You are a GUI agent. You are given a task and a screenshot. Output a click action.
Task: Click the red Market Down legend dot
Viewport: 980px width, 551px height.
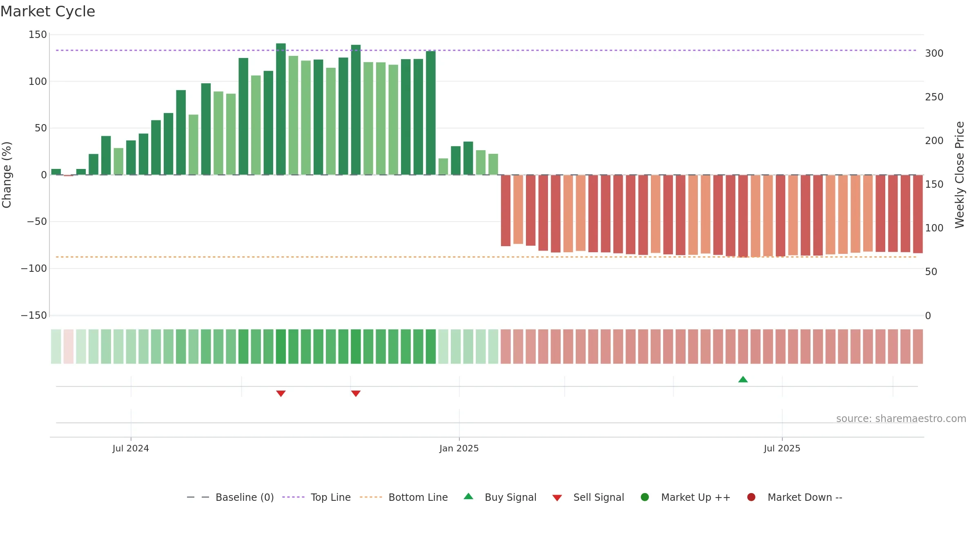[x=751, y=497]
